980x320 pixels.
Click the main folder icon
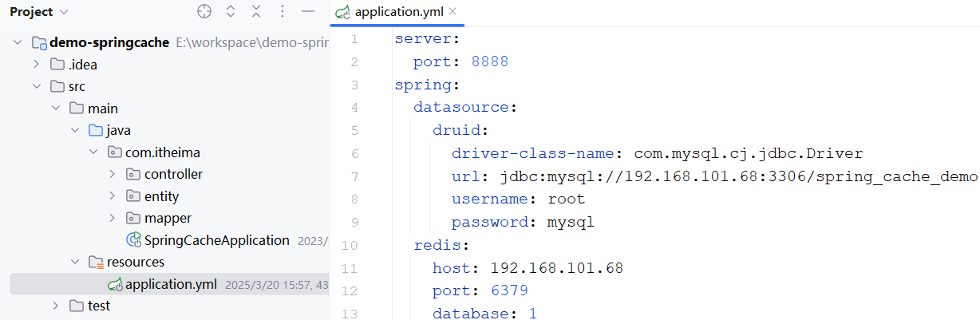click(76, 109)
